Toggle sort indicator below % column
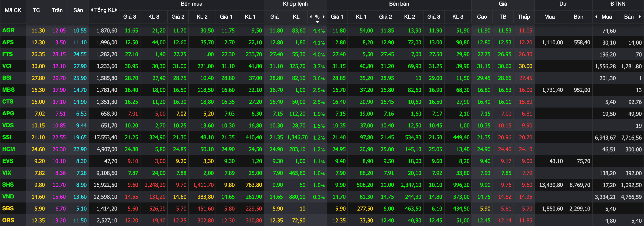Image resolution: width=644 pixels, height=226 pixels. pos(317,22)
